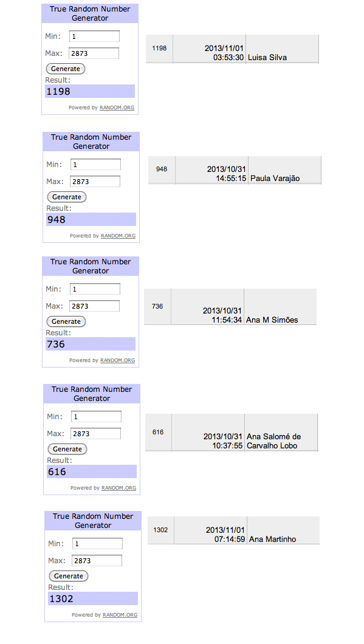364x644 pixels.
Task: Focus the Max field in the 616 widget
Action: point(96,434)
